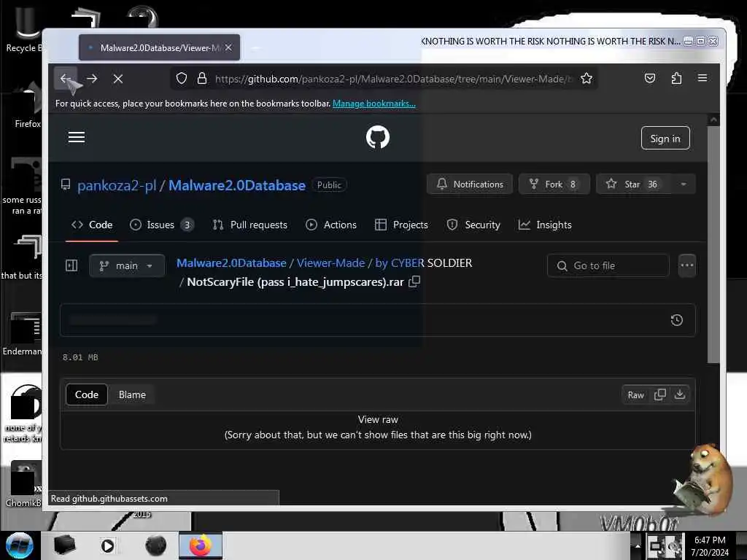Image resolution: width=747 pixels, height=560 pixels.
Task: Show hidden system tray icons arrow
Action: point(638,546)
